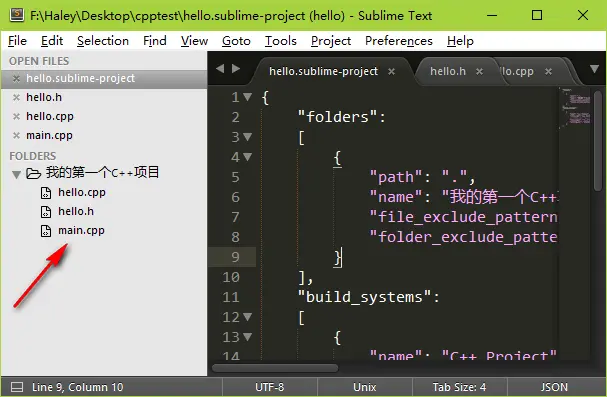Go to next tab with right arrow

(236, 68)
